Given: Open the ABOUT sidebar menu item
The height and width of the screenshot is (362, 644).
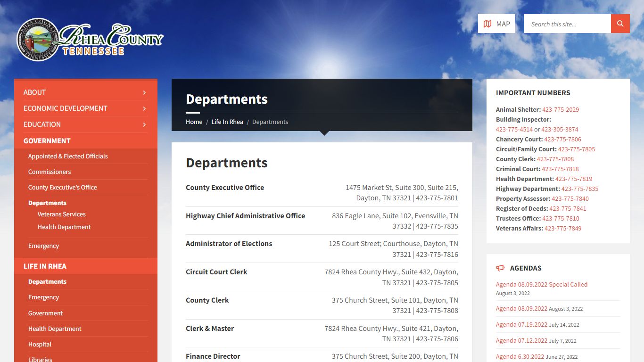Looking at the screenshot, I should point(35,92).
